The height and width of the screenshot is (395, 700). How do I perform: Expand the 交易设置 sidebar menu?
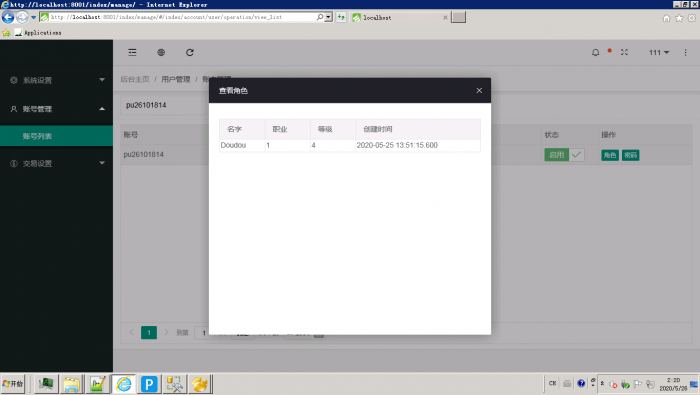pos(57,163)
